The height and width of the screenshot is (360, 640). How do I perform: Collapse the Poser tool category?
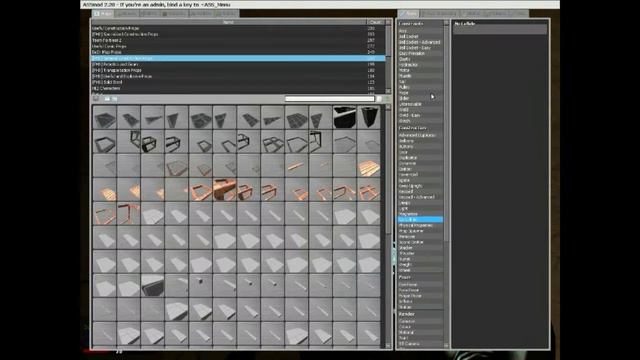(420, 277)
